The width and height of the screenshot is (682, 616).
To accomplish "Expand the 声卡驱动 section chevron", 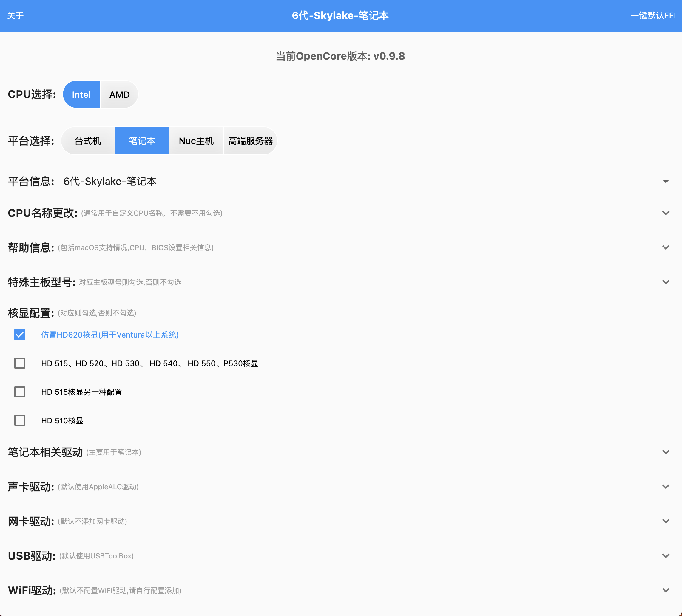I will [665, 487].
